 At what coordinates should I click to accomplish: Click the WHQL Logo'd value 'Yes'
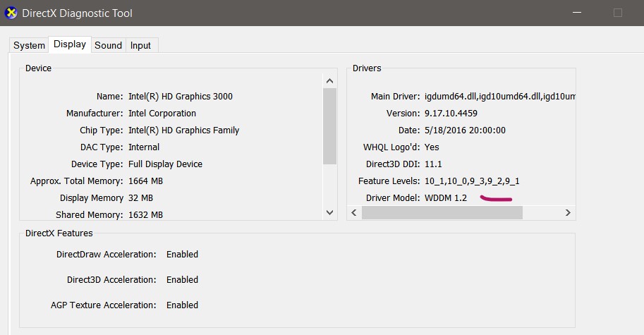432,147
